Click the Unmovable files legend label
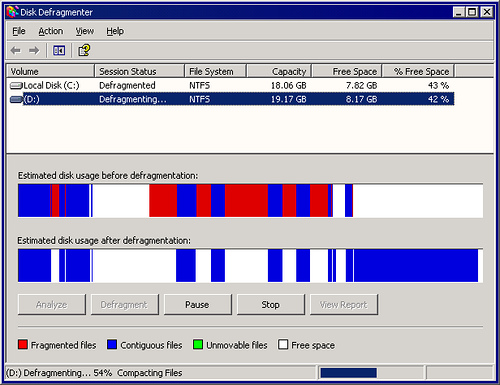Viewport: 500px width, 385px height. point(237,345)
